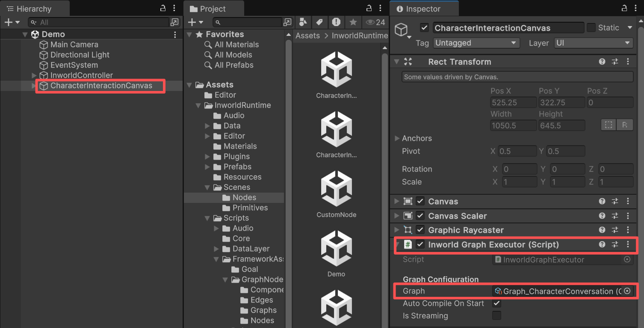Lock the Project panel
Image resolution: width=644 pixels, height=328 pixels.
[369, 8]
